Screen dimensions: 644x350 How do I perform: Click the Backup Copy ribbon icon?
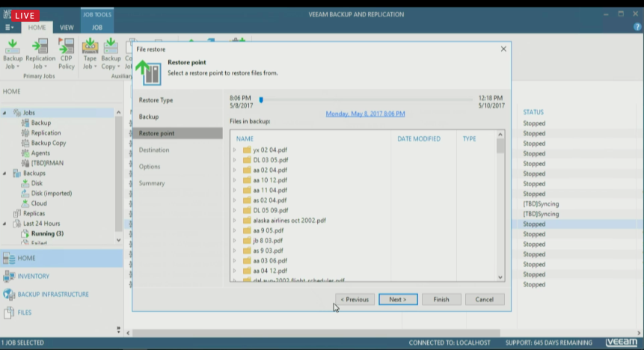[x=111, y=52]
